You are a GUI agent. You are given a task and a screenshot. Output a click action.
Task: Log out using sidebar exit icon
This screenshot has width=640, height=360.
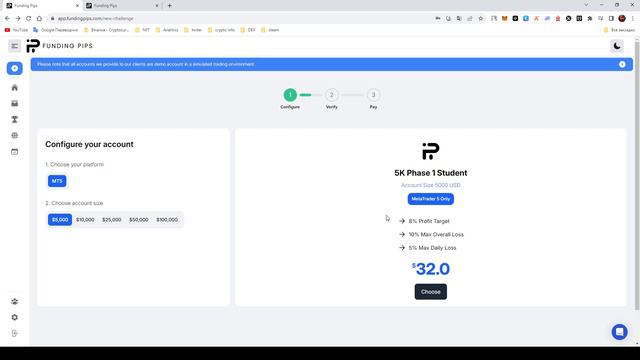pyautogui.click(x=15, y=333)
